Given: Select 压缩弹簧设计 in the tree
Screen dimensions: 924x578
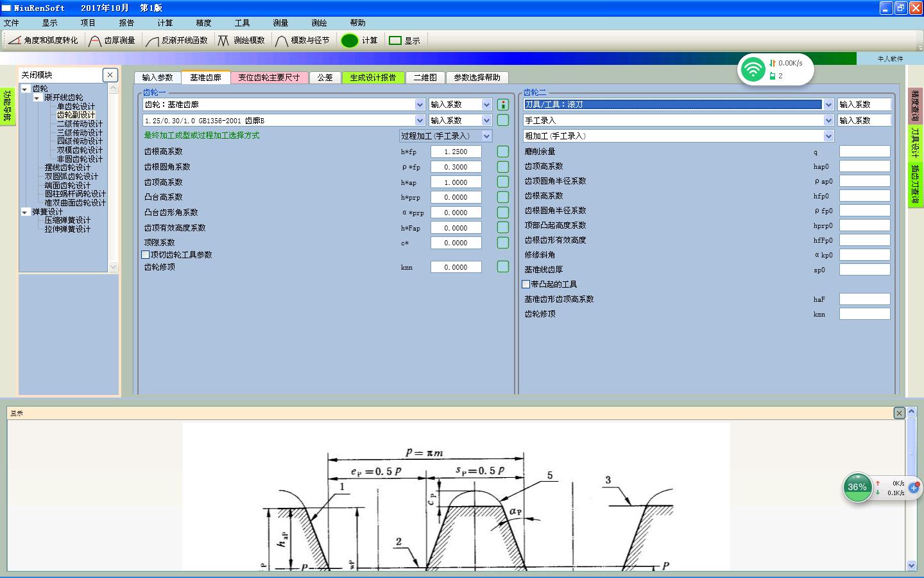Looking at the screenshot, I should point(67,220).
